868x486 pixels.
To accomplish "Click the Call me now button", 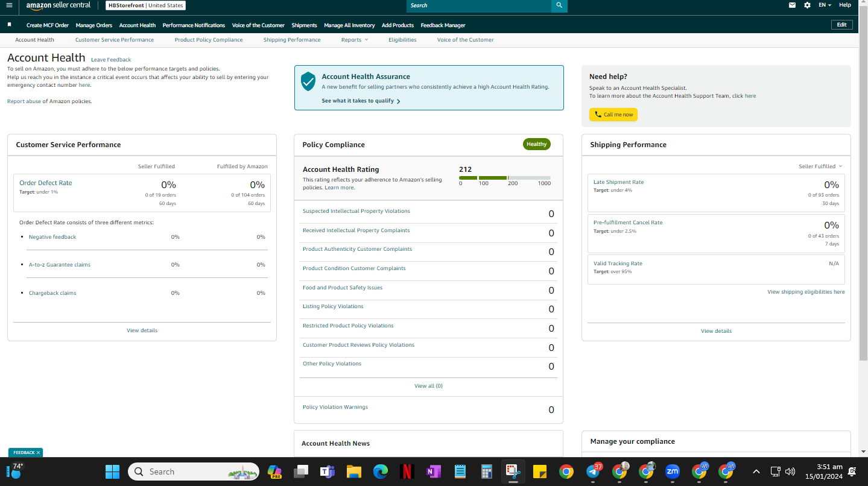I will point(613,115).
